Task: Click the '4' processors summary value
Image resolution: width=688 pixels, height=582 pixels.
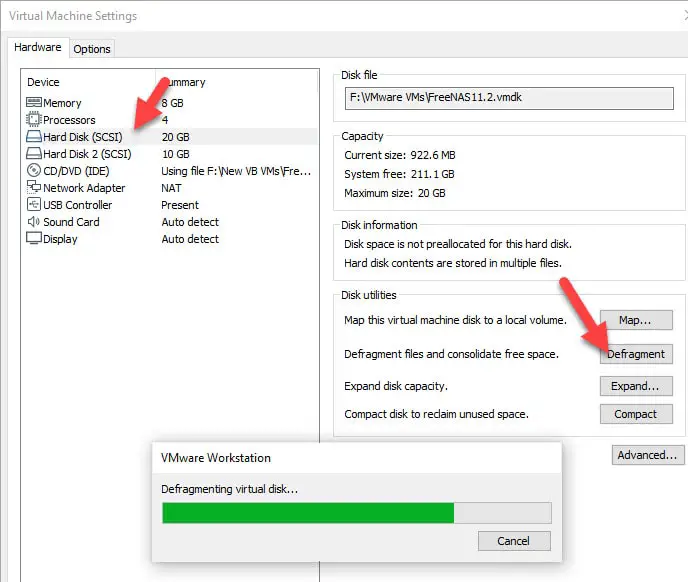Action: tap(165, 120)
